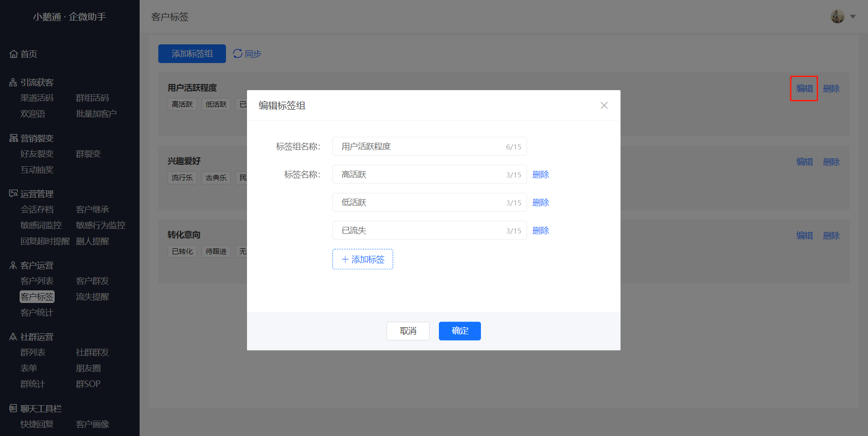868x436 pixels.
Task: Click the 客户运营 person icon
Action: pyautogui.click(x=13, y=265)
